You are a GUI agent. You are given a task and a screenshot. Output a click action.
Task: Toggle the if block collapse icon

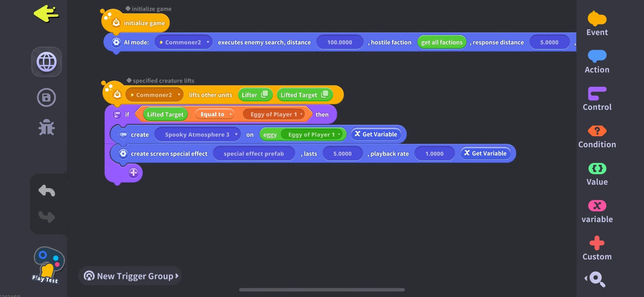[x=117, y=114]
